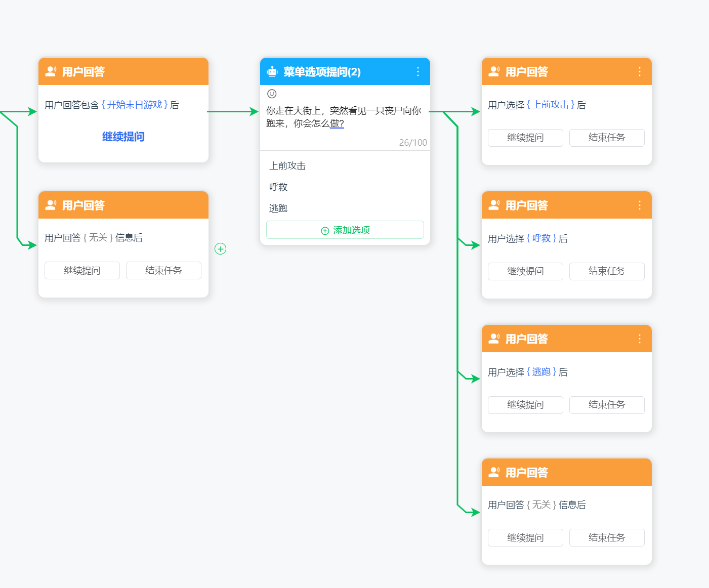Viewport: 709px width, 588px height.
Task: Select 结束任务 in the 上前攻击 answer card
Action: [607, 138]
